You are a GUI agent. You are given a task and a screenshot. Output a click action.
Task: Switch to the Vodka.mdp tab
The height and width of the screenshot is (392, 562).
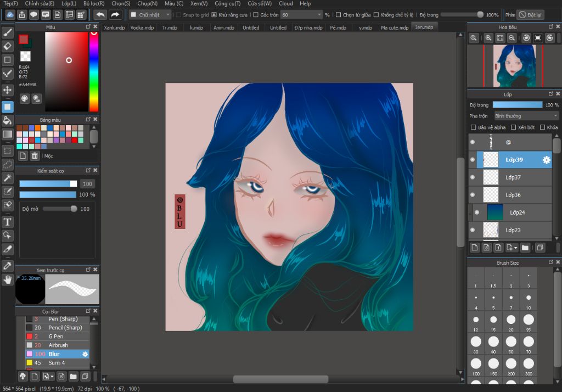pos(142,27)
